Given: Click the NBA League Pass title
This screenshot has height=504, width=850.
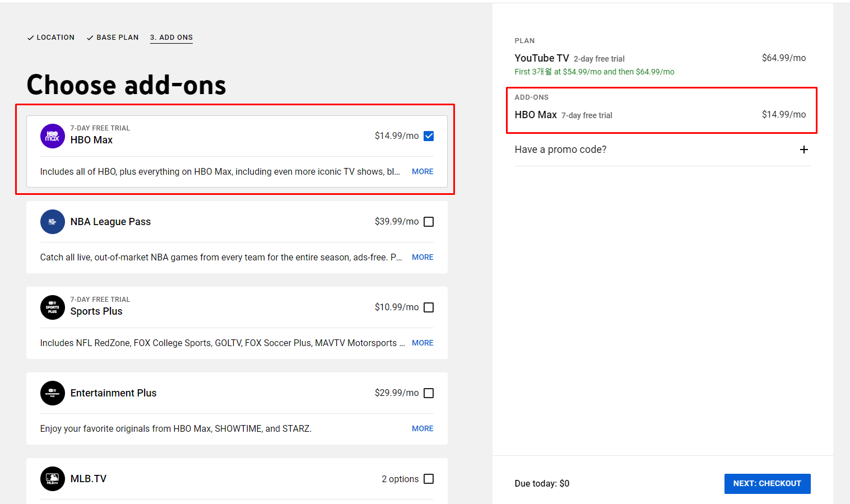Looking at the screenshot, I should click(x=110, y=222).
